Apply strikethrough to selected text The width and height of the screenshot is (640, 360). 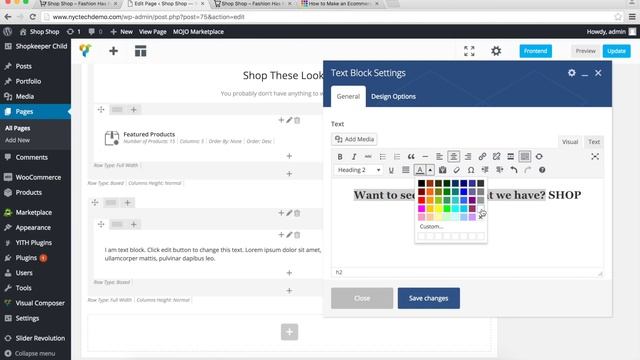click(x=368, y=157)
